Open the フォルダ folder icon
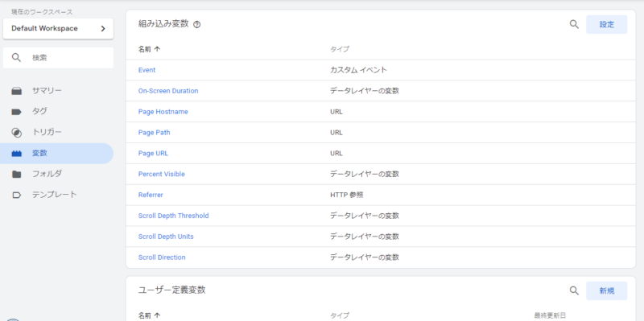The height and width of the screenshot is (321, 644). point(16,174)
